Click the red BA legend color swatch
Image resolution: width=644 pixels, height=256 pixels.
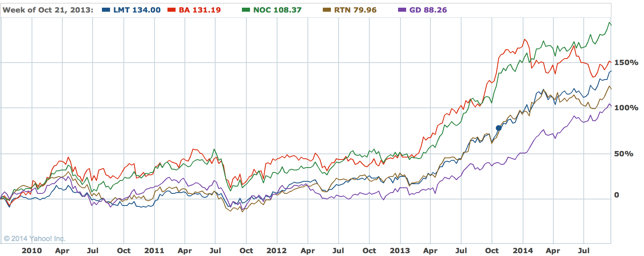click(x=172, y=10)
